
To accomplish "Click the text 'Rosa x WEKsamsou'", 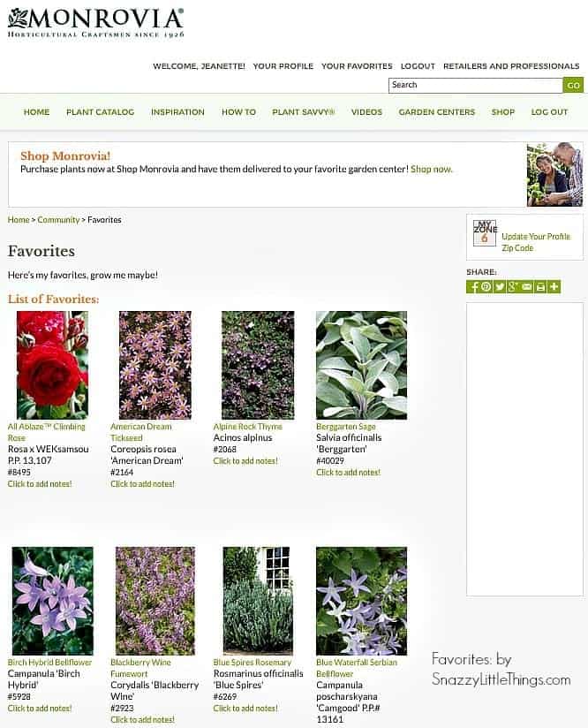I will click(49, 449).
